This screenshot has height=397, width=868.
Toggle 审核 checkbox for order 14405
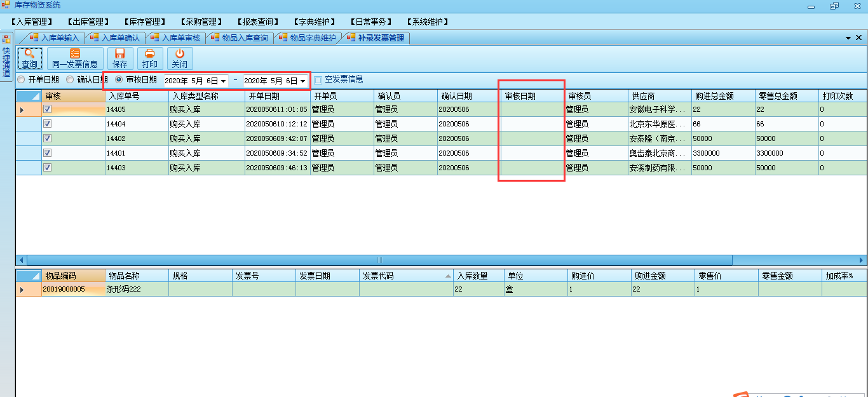coord(47,109)
